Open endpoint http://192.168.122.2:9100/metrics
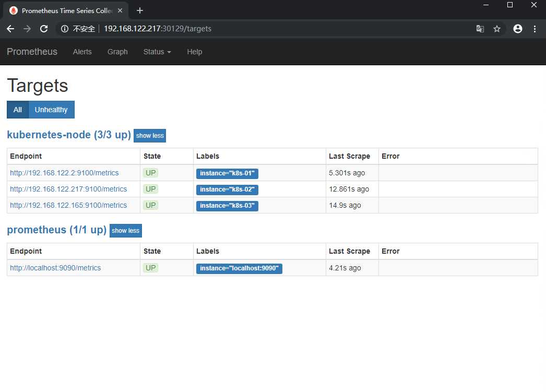Screen dimensions: 546x392 pos(64,173)
